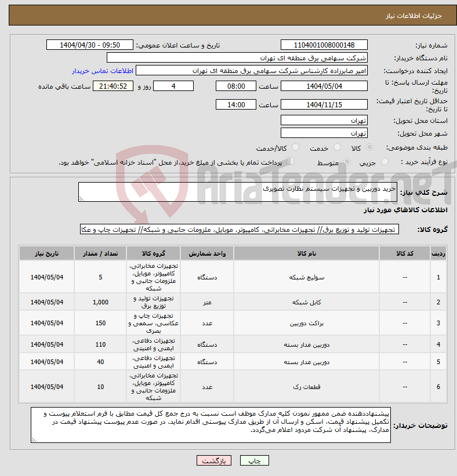Viewport: 457px width, 476px height.
Task: Click دوربین مدار بسته in row 4
Action: pyautogui.click(x=306, y=344)
